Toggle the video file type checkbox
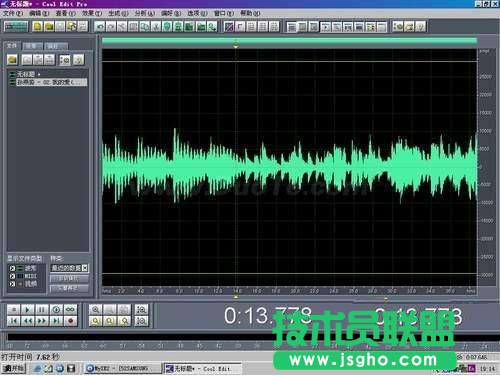500x376 pixels. tap(12, 284)
